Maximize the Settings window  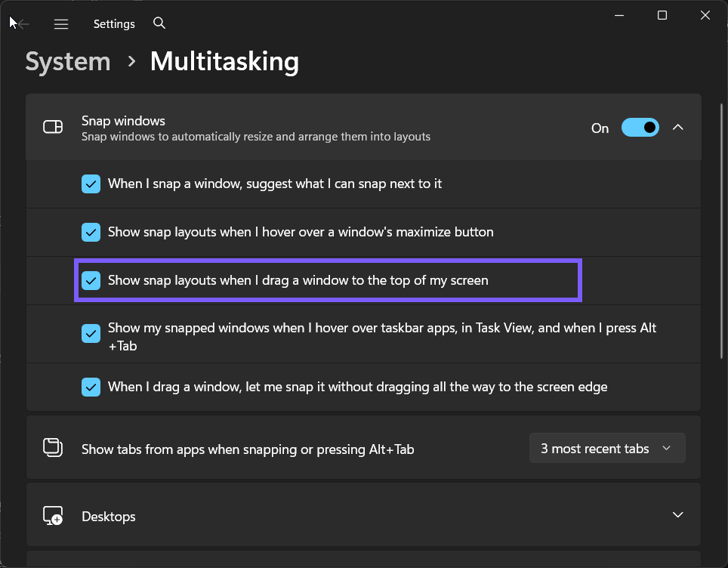click(x=662, y=15)
